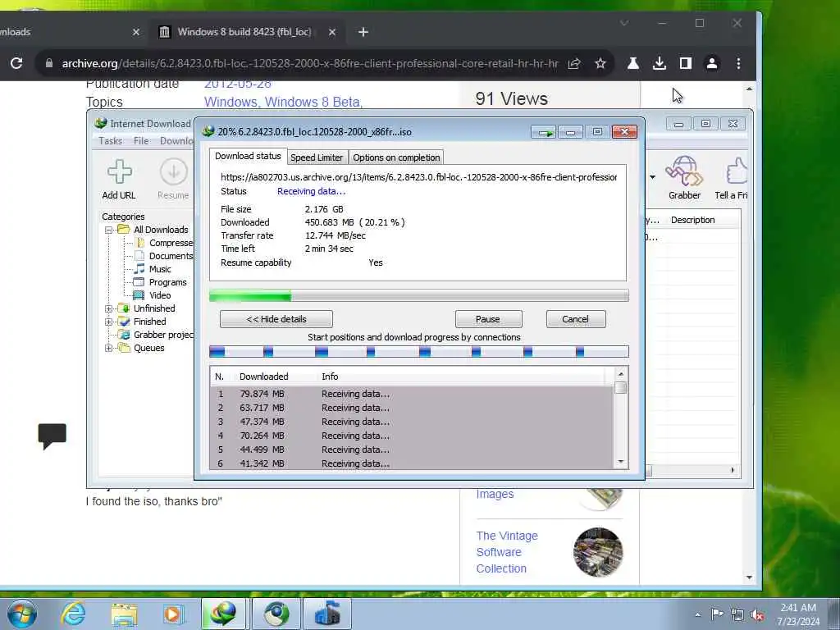Viewport: 840px width, 630px height.
Task: Select connection row 1 with 79.874 MB
Action: coord(412,394)
